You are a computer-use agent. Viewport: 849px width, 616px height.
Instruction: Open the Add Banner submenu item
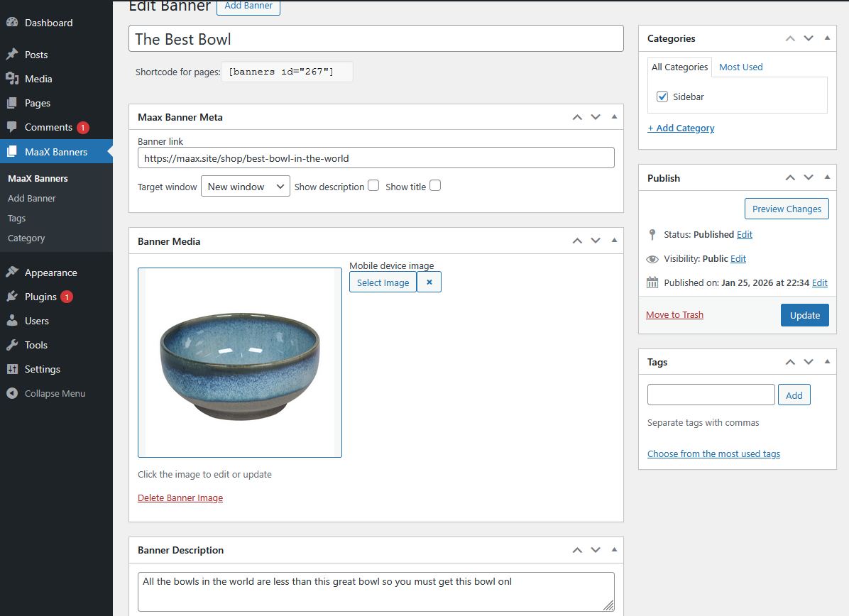[32, 199]
